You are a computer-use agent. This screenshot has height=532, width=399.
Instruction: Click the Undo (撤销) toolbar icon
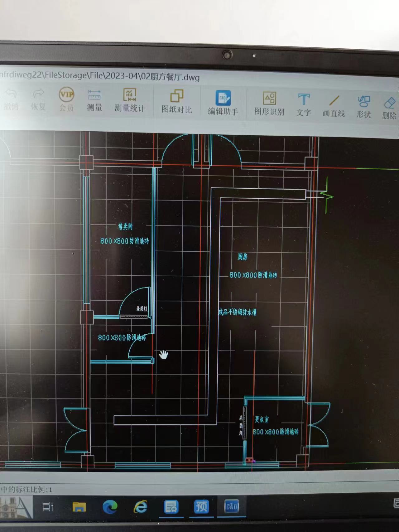click(12, 99)
